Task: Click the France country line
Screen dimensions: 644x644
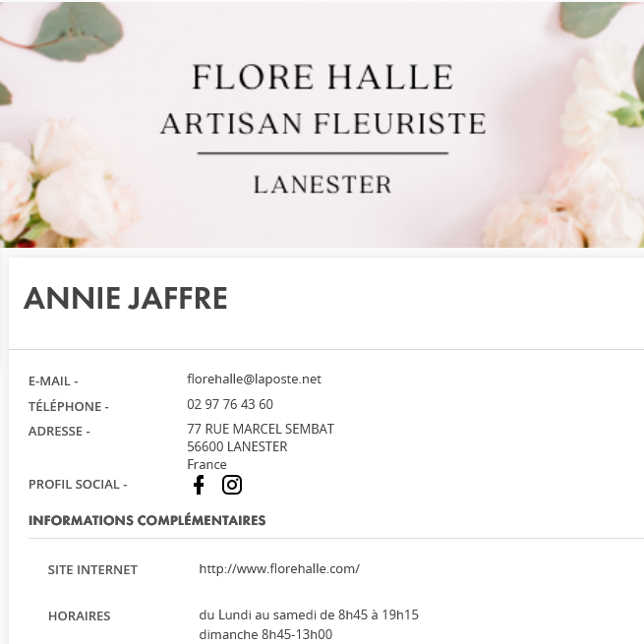Action: [206, 465]
